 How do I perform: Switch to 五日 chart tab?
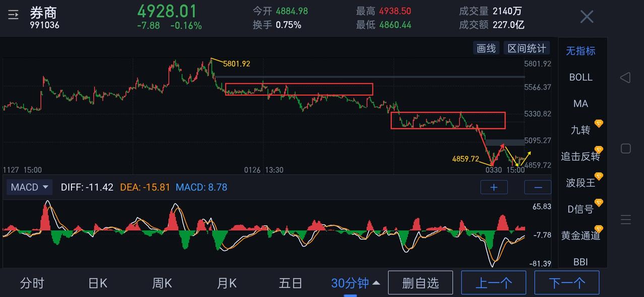(x=291, y=283)
